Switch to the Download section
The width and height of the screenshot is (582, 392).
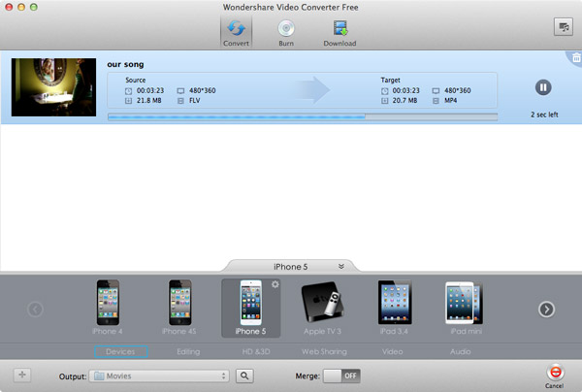[339, 33]
